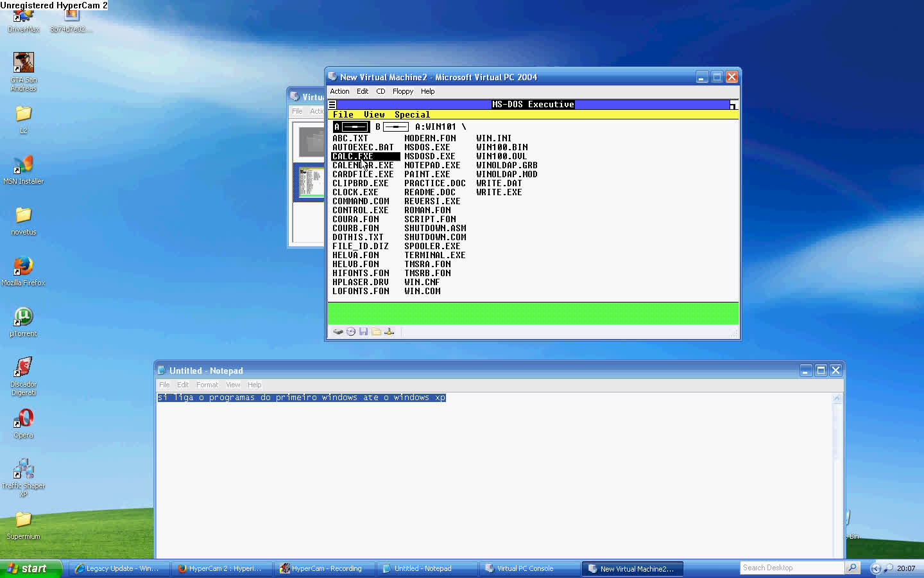Viewport: 924px width, 578px height.
Task: Open µTorrent desktop shortcut
Action: coord(23,322)
